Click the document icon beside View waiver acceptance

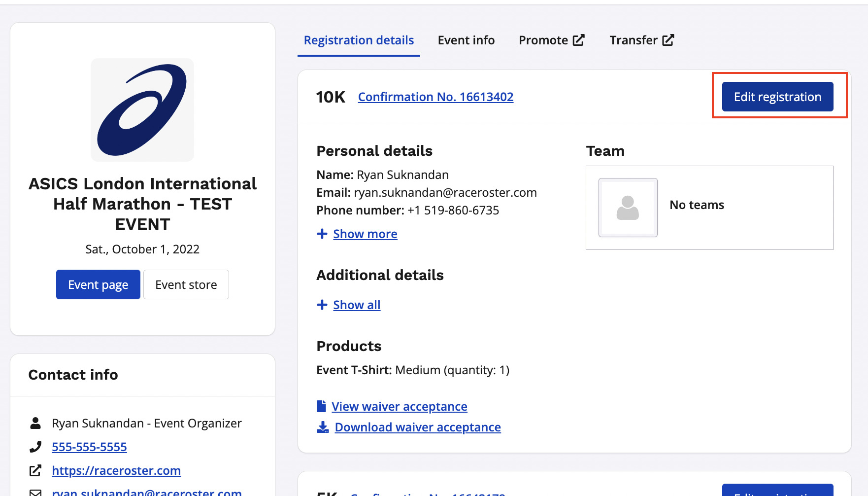pos(322,406)
